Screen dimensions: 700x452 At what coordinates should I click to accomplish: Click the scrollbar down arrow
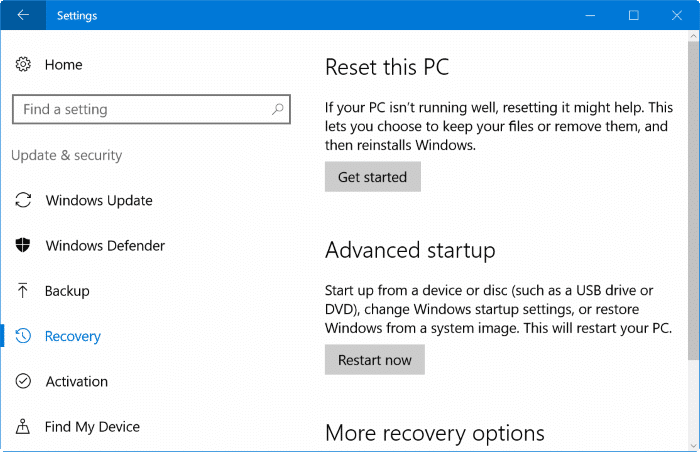pyautogui.click(x=693, y=446)
